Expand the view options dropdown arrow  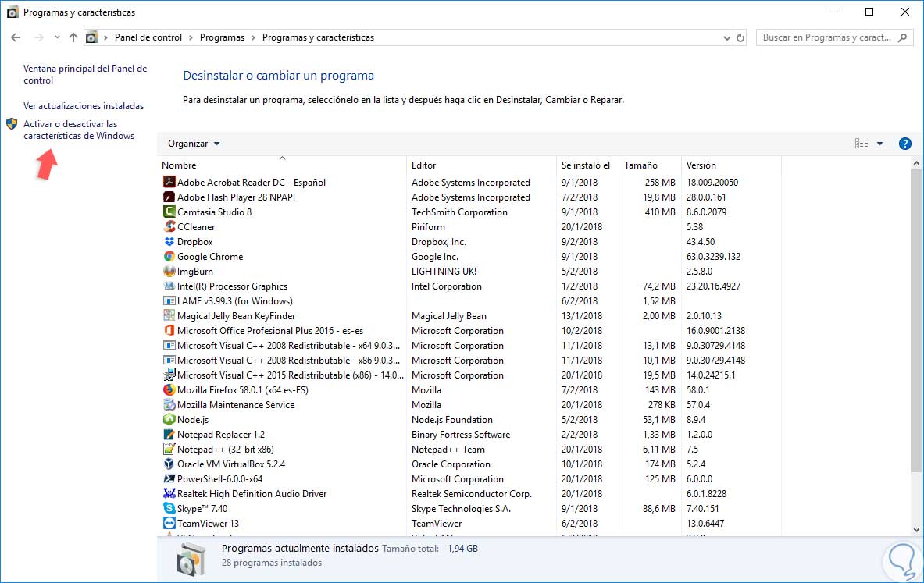pyautogui.click(x=879, y=143)
